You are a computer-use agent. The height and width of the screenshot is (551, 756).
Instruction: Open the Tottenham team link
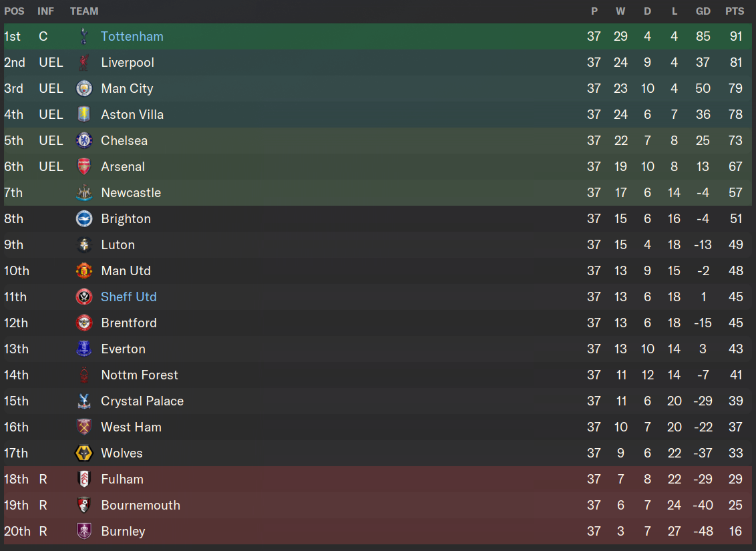pyautogui.click(x=132, y=36)
